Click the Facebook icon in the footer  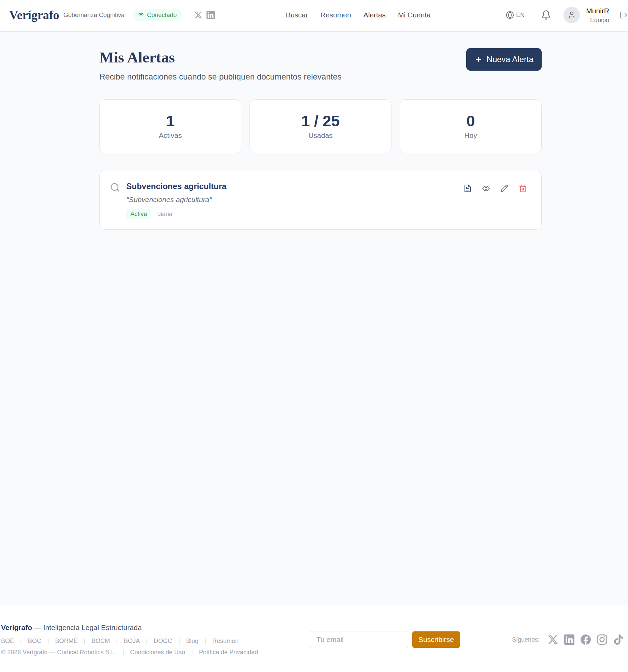586,640
